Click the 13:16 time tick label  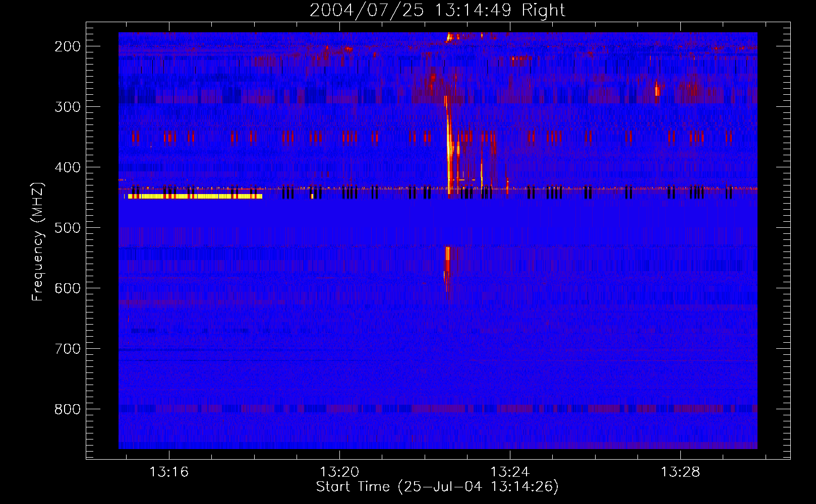[x=169, y=472]
